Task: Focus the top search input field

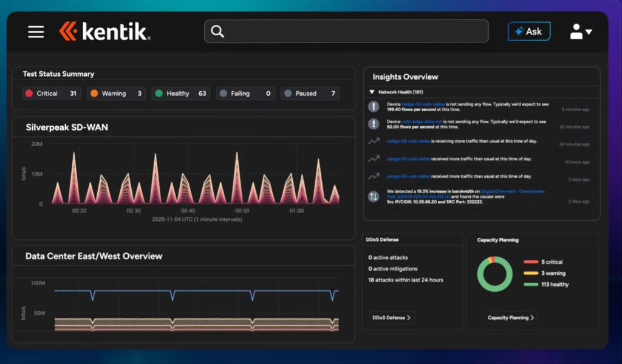Action: click(x=346, y=31)
